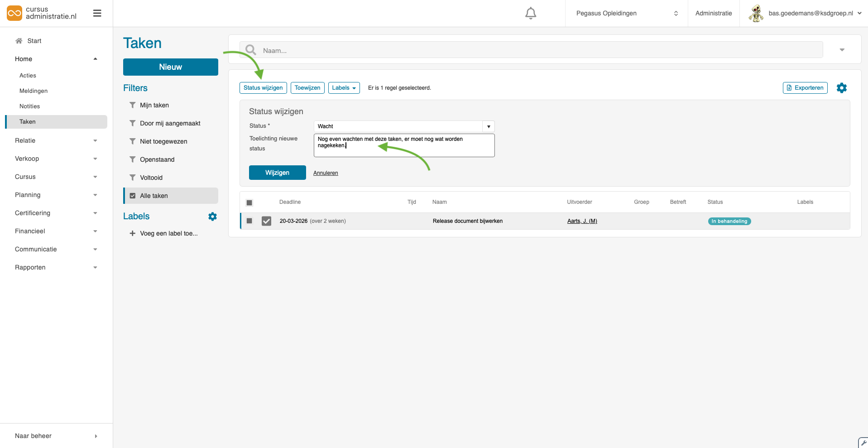This screenshot has height=448, width=868.
Task: Open the Labels dropdown button
Action: click(x=344, y=88)
